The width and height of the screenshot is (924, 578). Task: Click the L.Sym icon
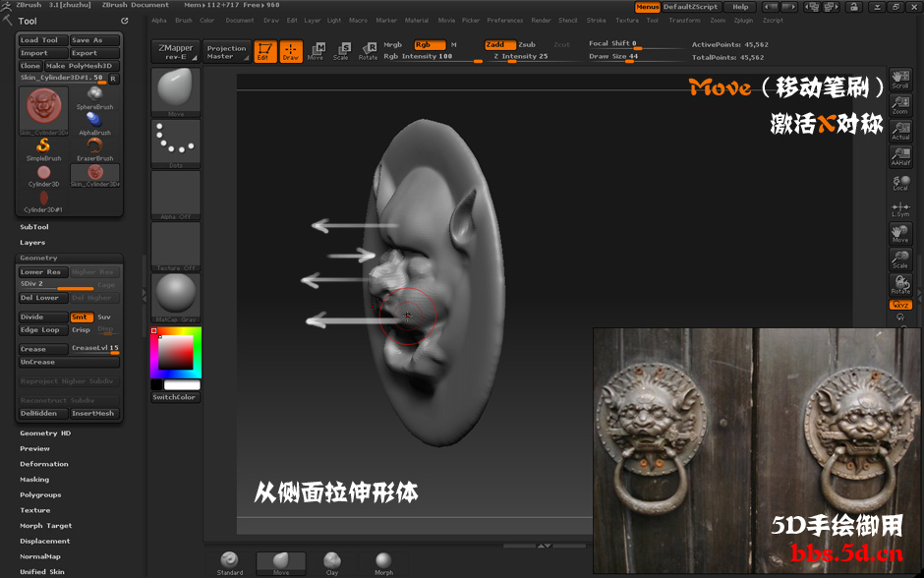coord(900,209)
